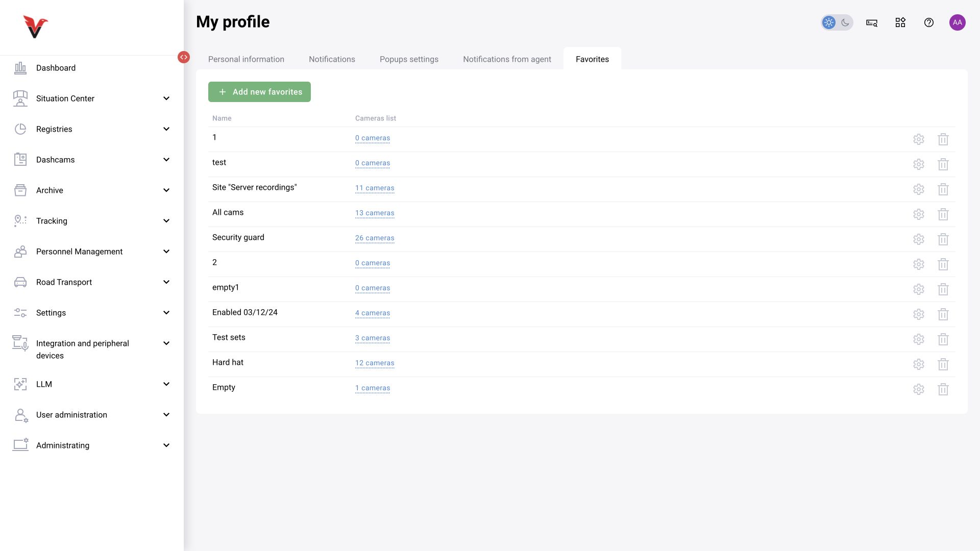Open the '12 cameras' link for Hard hat
This screenshot has width=980, height=551.
pos(375,363)
